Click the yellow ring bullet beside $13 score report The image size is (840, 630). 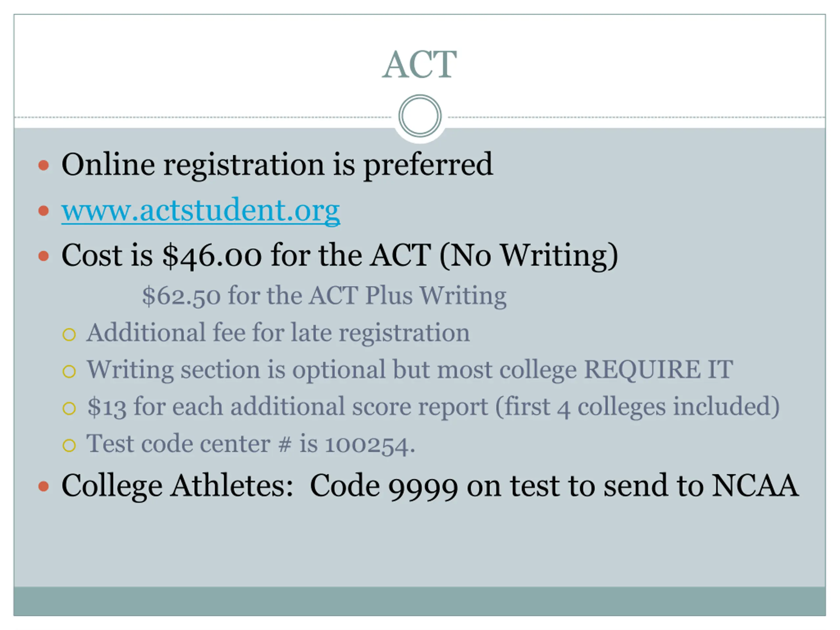pyautogui.click(x=69, y=409)
